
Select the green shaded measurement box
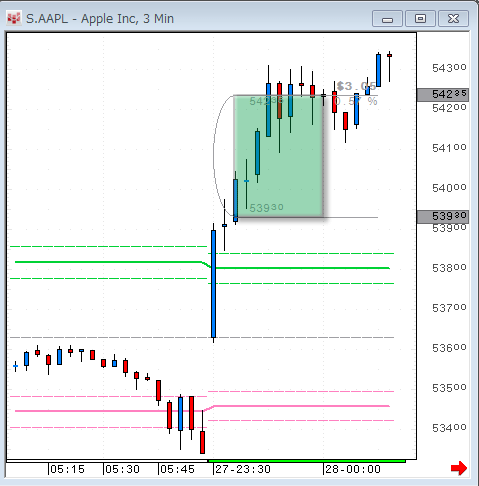click(279, 156)
